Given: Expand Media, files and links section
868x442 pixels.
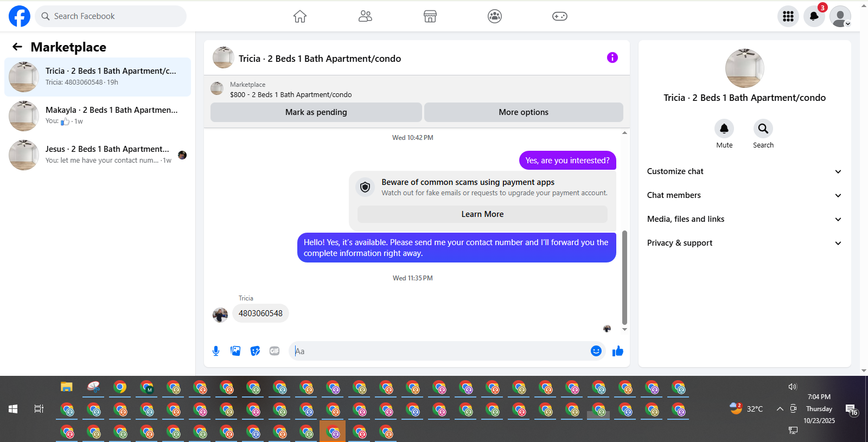Looking at the screenshot, I should point(744,219).
